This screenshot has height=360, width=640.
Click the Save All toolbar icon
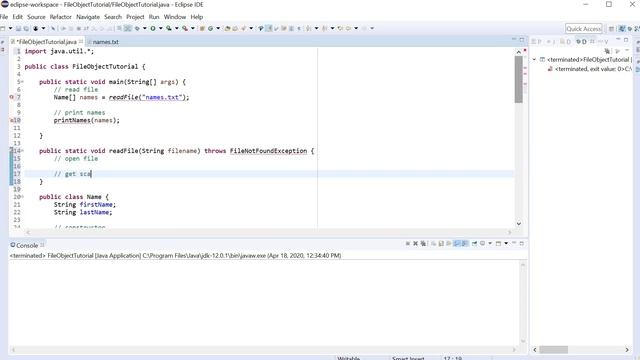coord(26,29)
